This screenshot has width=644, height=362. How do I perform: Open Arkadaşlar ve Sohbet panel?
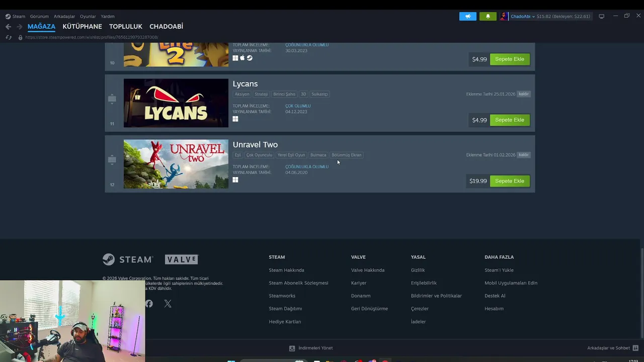tap(608, 348)
